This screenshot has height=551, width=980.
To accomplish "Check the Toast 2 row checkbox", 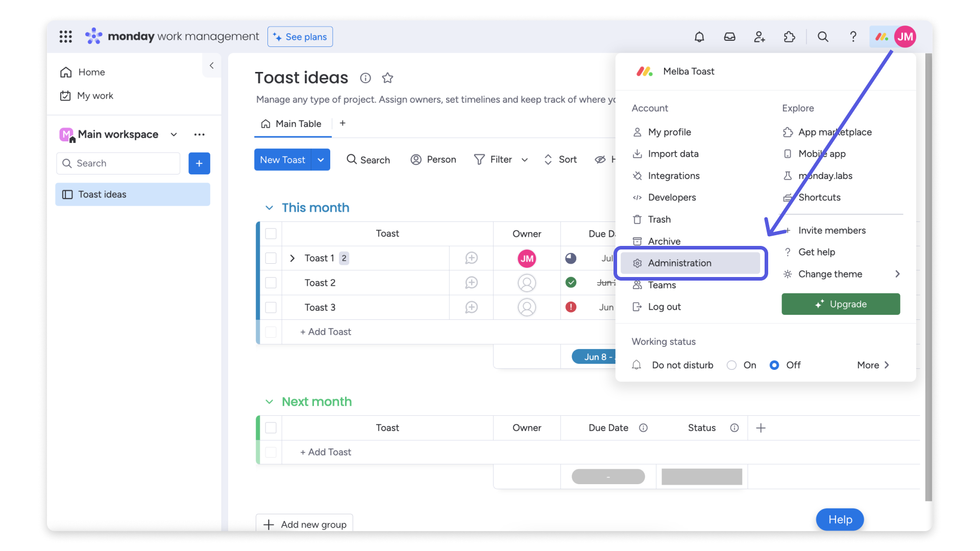I will tap(271, 283).
